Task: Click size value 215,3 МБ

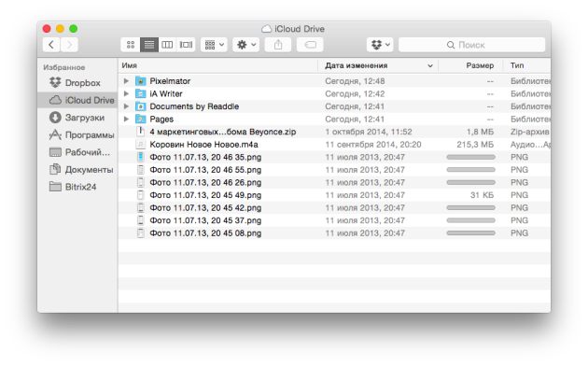Action: [475, 145]
